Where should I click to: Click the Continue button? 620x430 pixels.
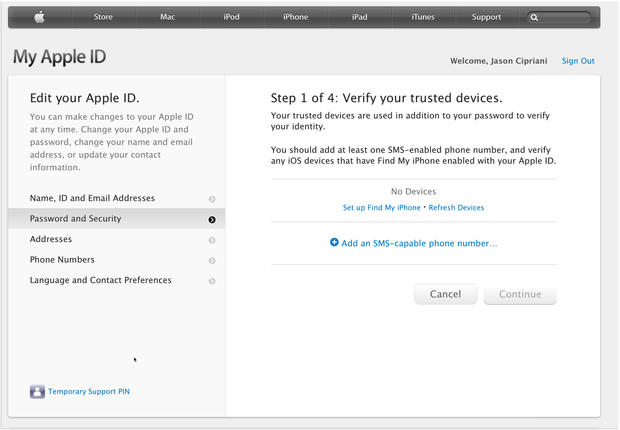(520, 294)
